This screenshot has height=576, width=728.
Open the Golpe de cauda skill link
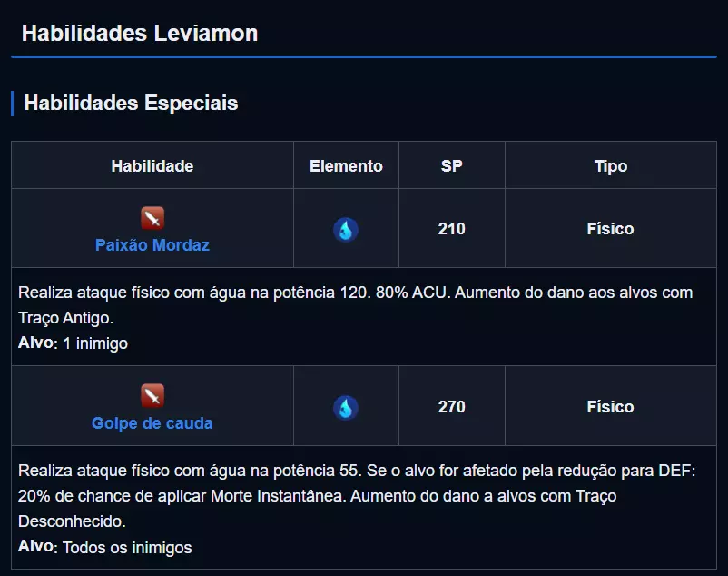click(x=152, y=423)
